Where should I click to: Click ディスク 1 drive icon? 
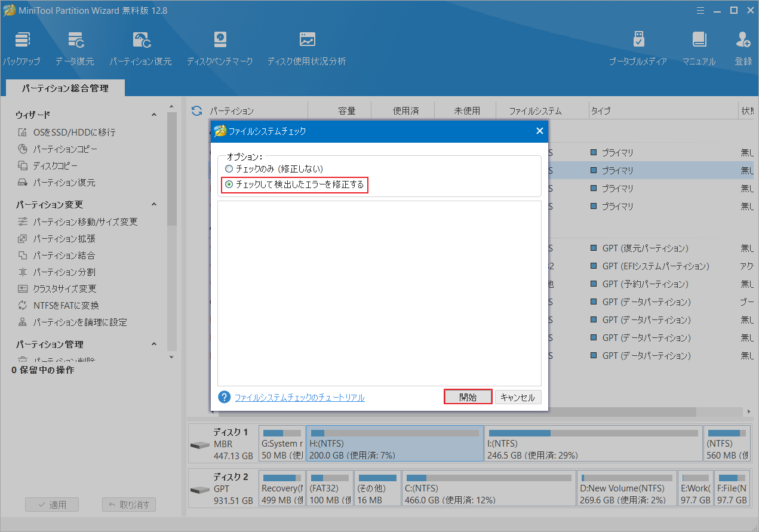pyautogui.click(x=199, y=445)
